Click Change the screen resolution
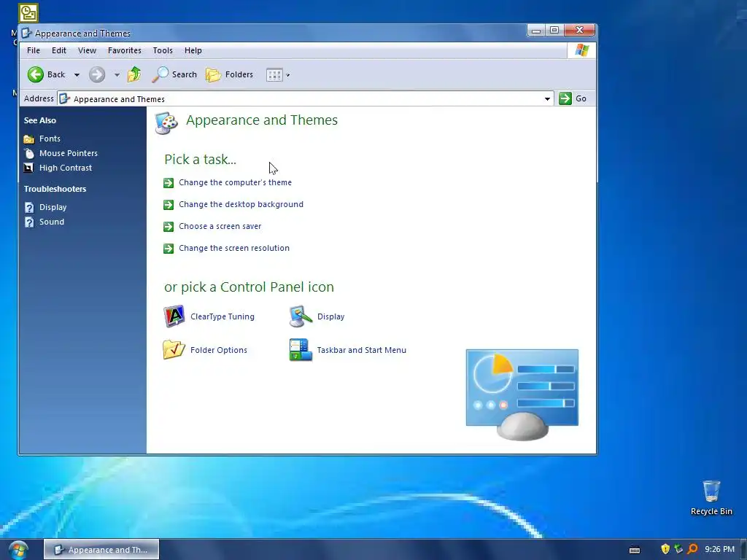 pos(234,248)
